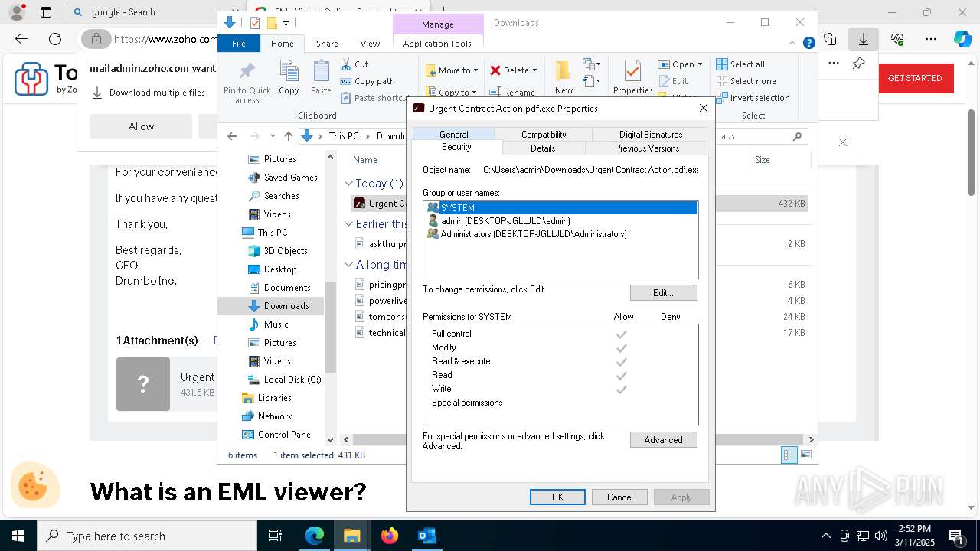Switch to the View ribbon tab
This screenshot has height=551, width=980.
370,44
